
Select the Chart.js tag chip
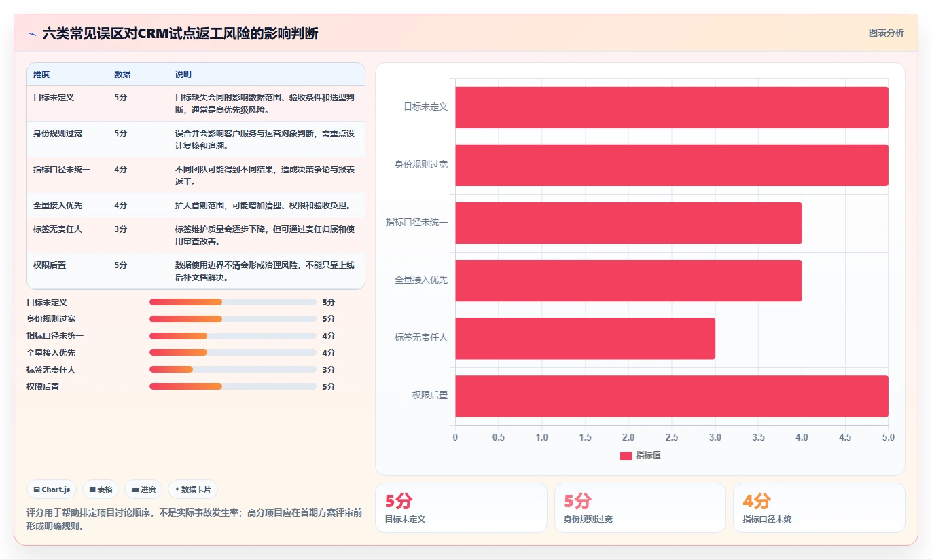52,489
